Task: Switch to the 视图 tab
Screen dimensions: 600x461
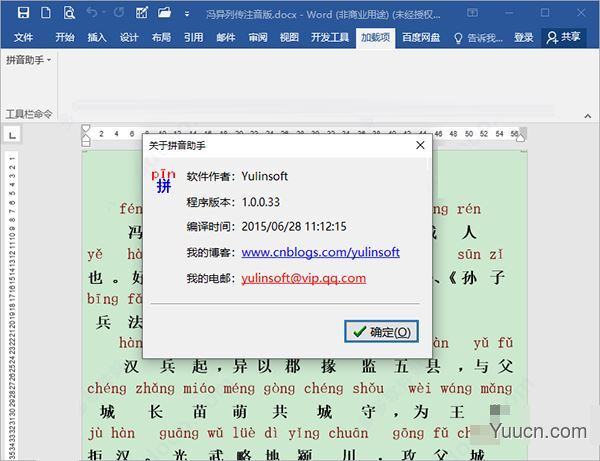Action: click(289, 37)
